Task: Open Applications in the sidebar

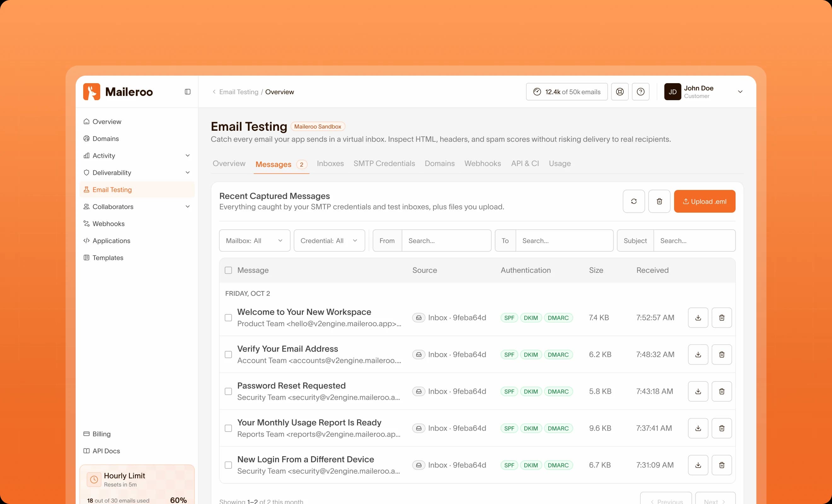Action: tap(137, 241)
